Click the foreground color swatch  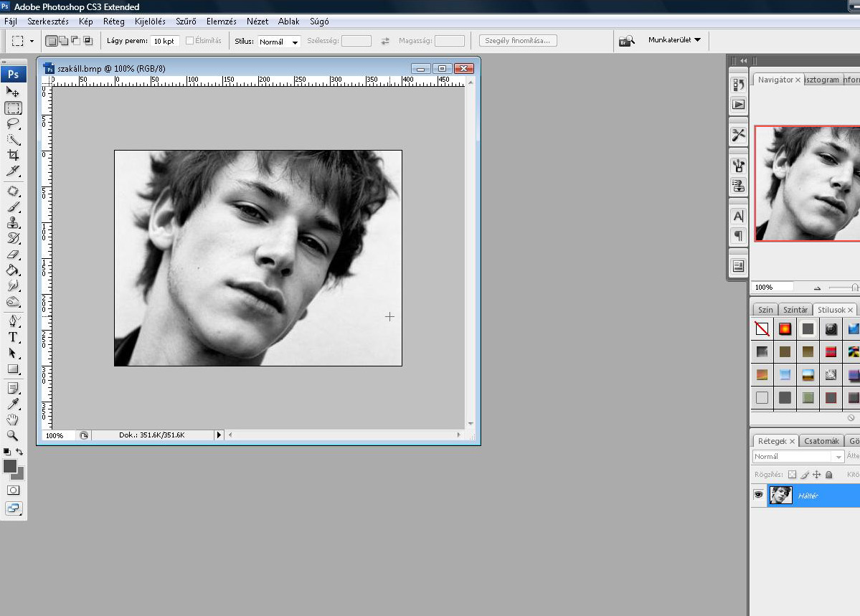[x=10, y=466]
